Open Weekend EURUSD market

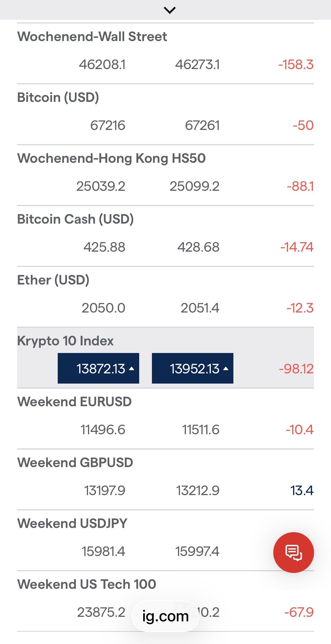point(75,402)
